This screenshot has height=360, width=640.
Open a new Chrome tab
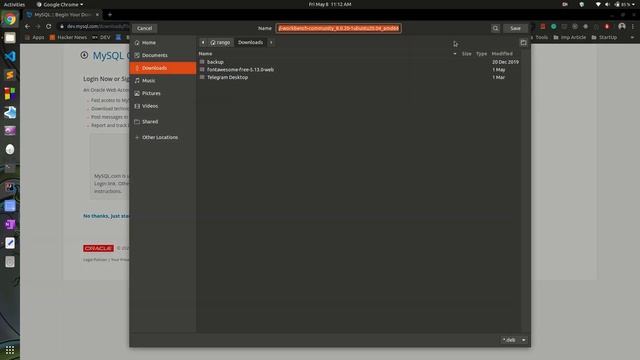coord(110,15)
